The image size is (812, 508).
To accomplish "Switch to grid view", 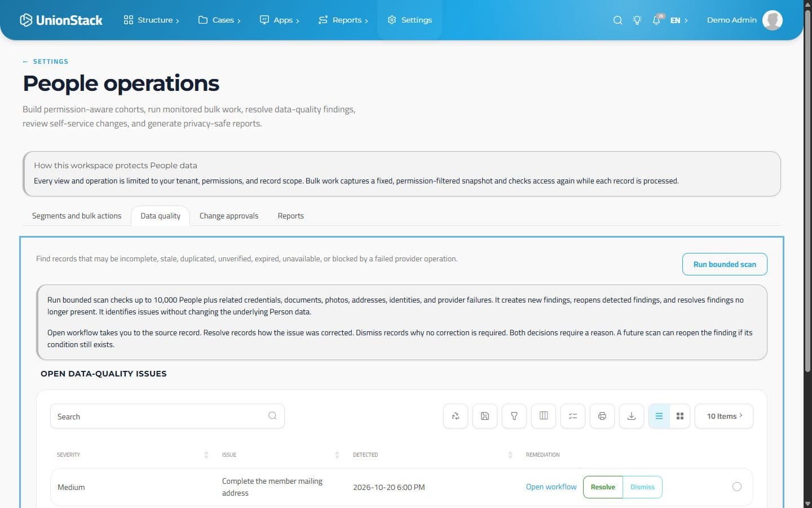I will (x=680, y=416).
